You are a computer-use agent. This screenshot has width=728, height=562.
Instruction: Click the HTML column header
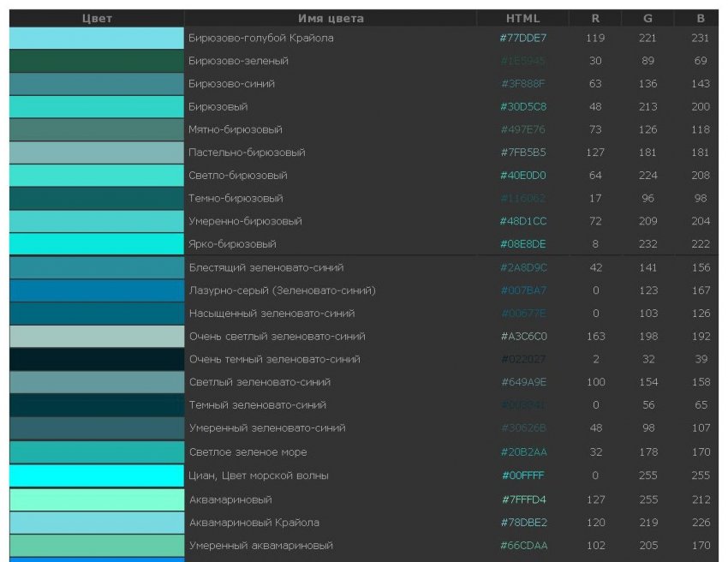point(523,18)
